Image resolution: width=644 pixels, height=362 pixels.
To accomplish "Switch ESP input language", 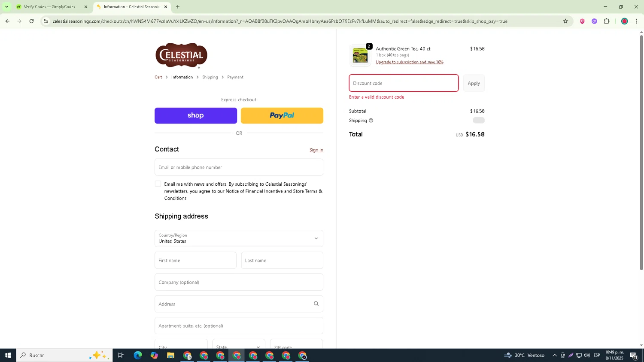I will 597,355.
